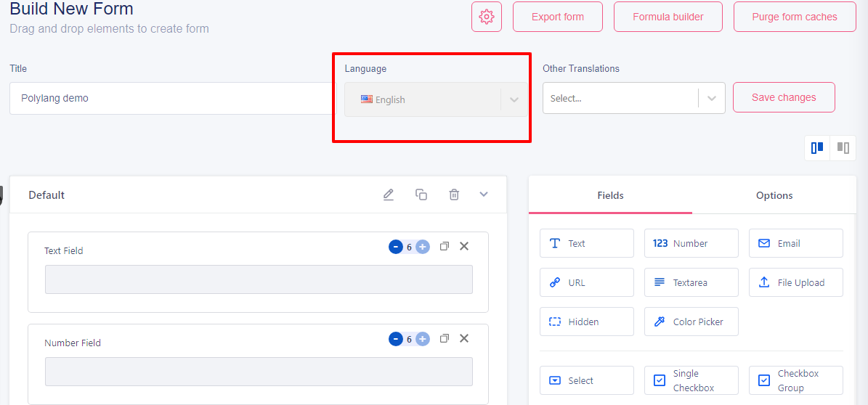Add a Single Checkbox field
The width and height of the screenshot is (868, 405).
coord(691,380)
